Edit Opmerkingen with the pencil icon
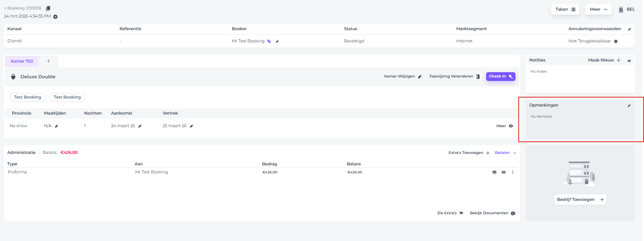The width and height of the screenshot is (644, 241). (629, 105)
